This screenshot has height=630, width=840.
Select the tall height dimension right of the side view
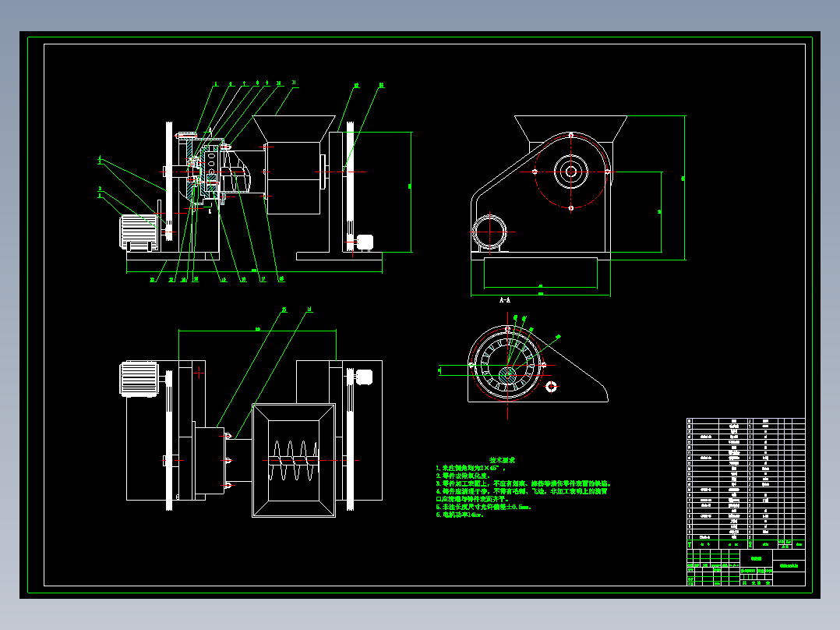[x=684, y=187]
